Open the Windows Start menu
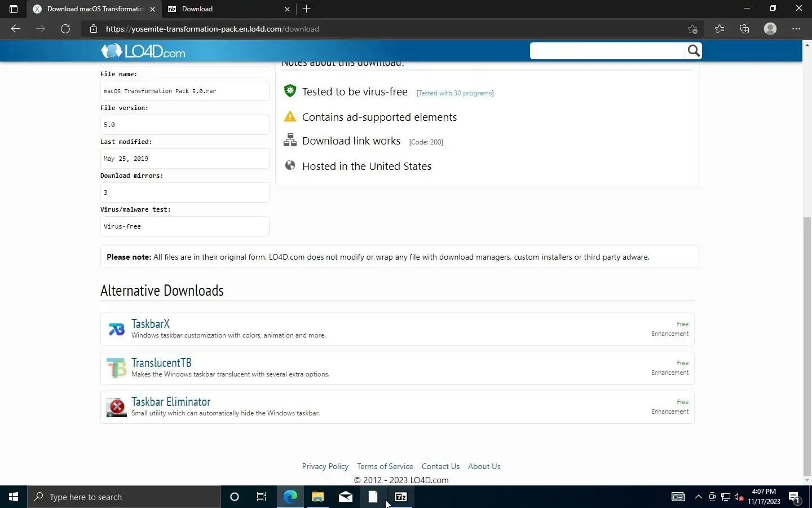 click(x=14, y=497)
